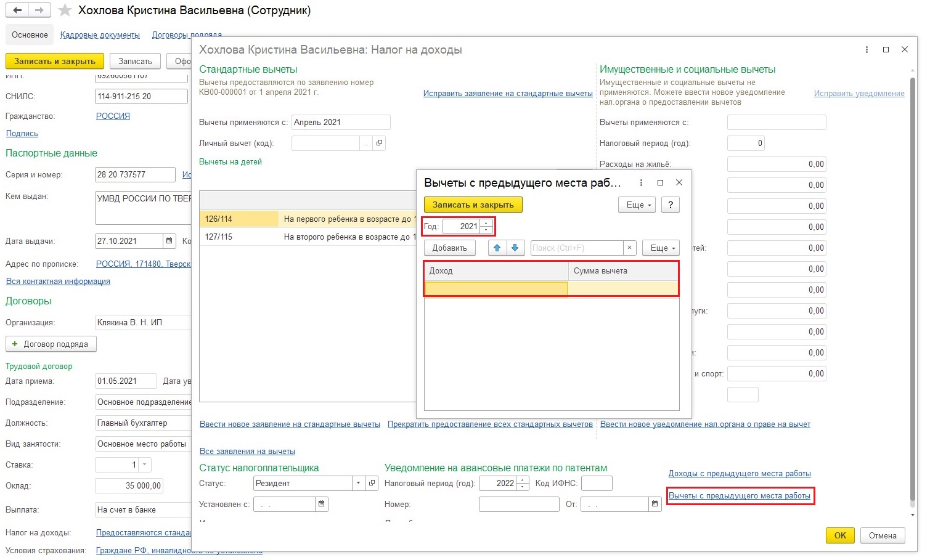This screenshot has width=930, height=560.
Task: Open Ввести новое заявление на стандартные вычеты
Action: pyautogui.click(x=290, y=424)
